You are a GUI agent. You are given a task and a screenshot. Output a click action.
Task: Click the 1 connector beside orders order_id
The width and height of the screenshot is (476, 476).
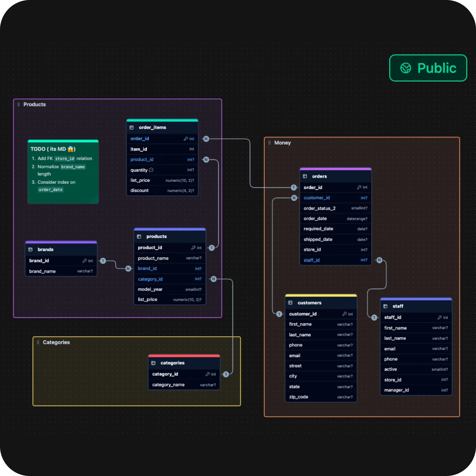(x=294, y=187)
